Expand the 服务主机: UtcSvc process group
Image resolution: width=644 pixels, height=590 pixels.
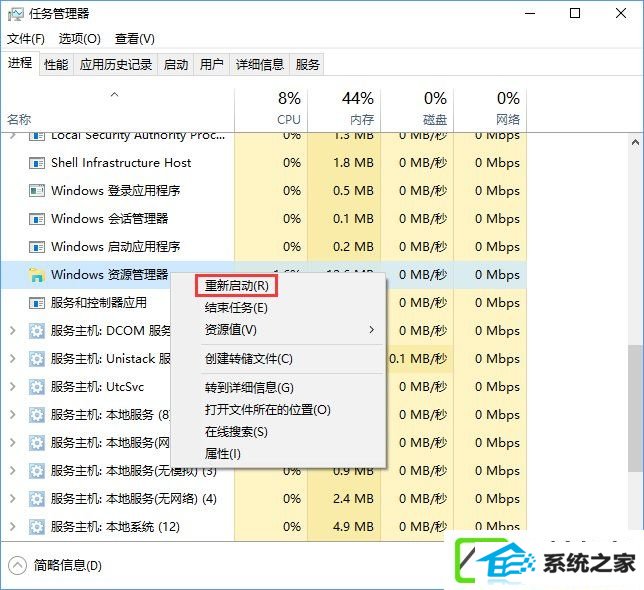(13, 386)
